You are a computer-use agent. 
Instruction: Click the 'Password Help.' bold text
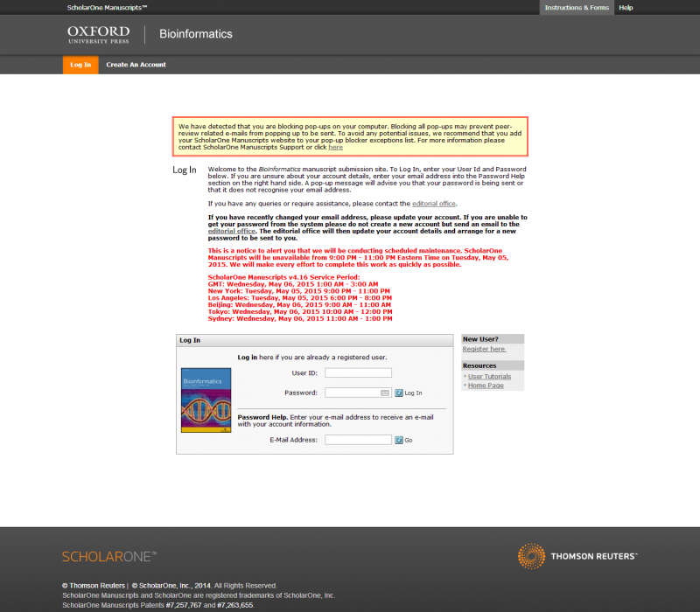(262, 418)
